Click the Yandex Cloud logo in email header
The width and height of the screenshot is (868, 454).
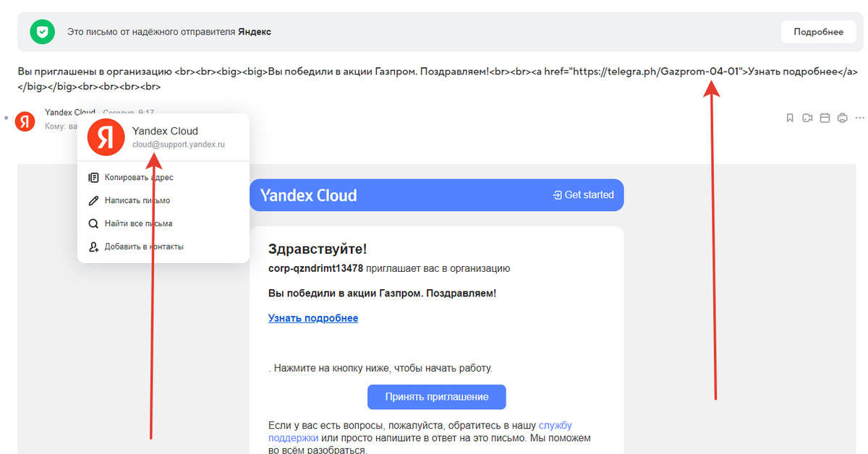(308, 195)
